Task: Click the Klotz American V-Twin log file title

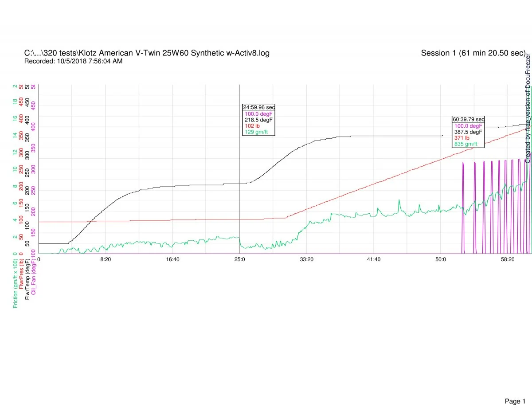Action: coord(147,53)
